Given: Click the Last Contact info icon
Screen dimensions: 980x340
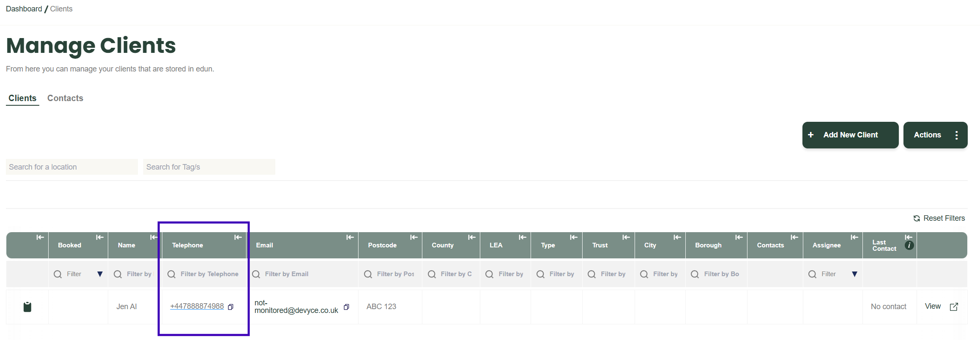Looking at the screenshot, I should click(909, 246).
